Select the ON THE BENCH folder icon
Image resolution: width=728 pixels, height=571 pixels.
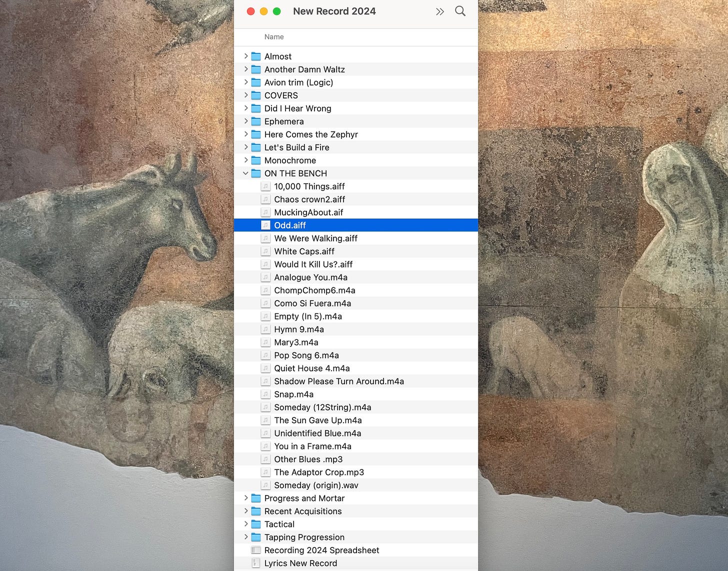256,173
